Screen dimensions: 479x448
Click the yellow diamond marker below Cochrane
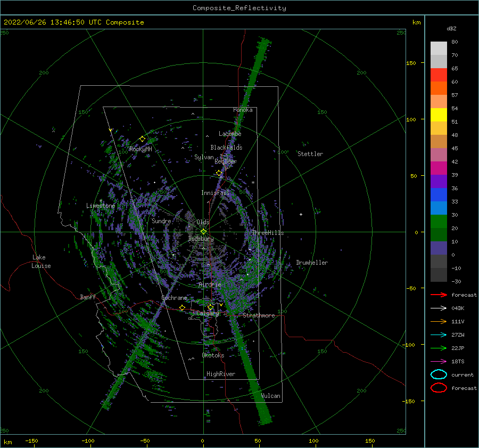pos(182,307)
